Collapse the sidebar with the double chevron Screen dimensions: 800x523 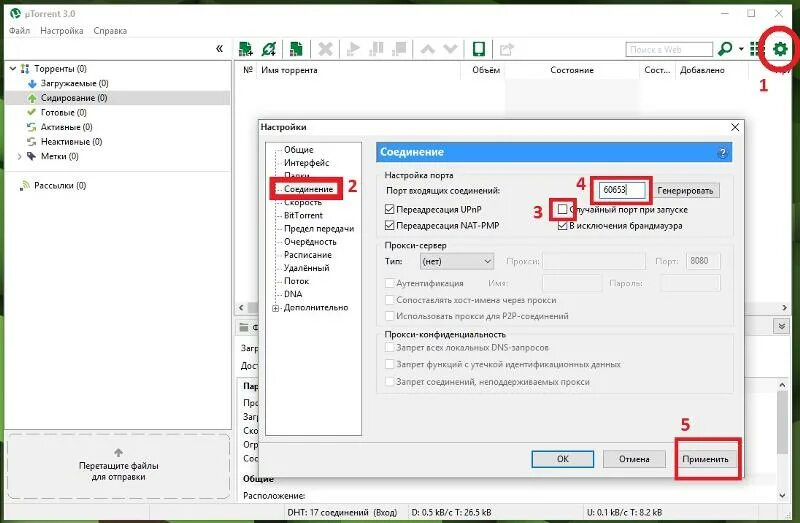coord(219,48)
